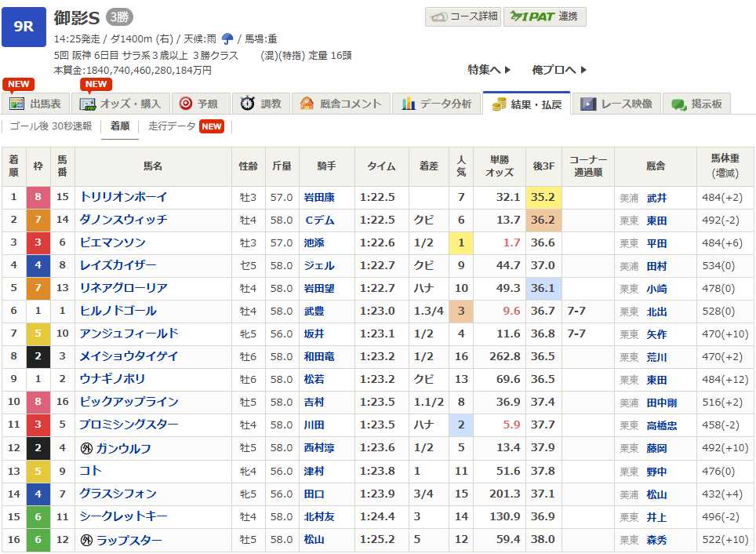The image size is (756, 554).
Task: Click the target icon on 予想 tab
Action: (x=186, y=104)
